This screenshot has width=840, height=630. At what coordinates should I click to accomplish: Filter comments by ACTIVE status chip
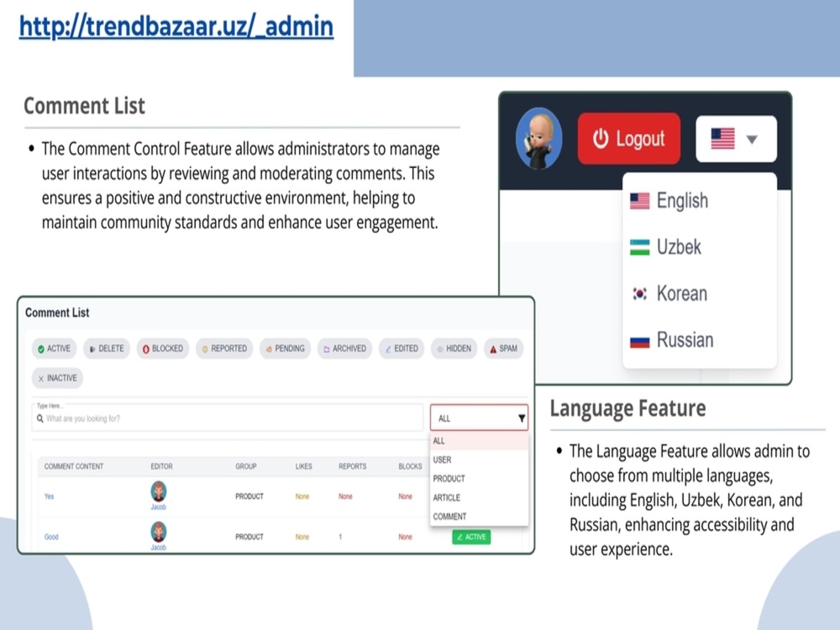pyautogui.click(x=54, y=349)
